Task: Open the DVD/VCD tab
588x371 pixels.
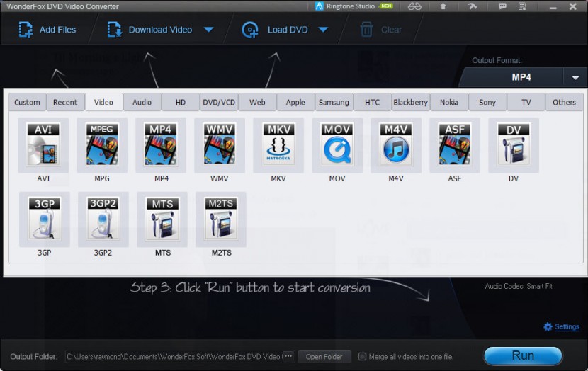Action: (219, 102)
